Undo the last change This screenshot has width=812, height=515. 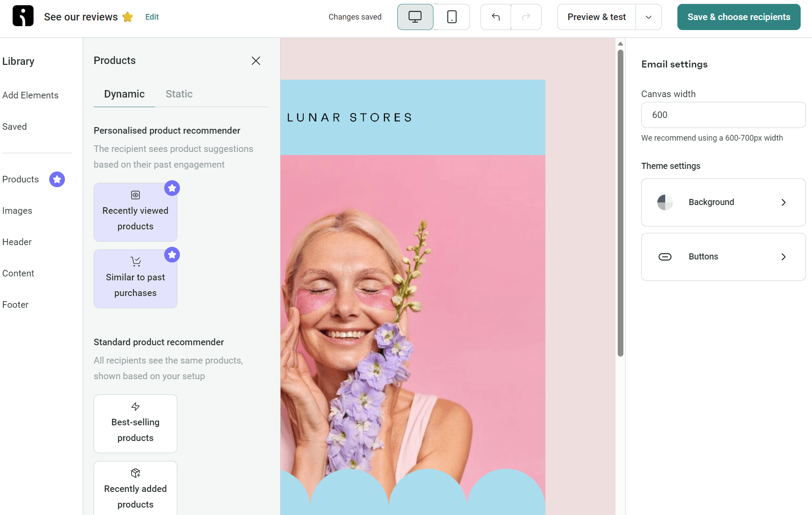point(496,17)
